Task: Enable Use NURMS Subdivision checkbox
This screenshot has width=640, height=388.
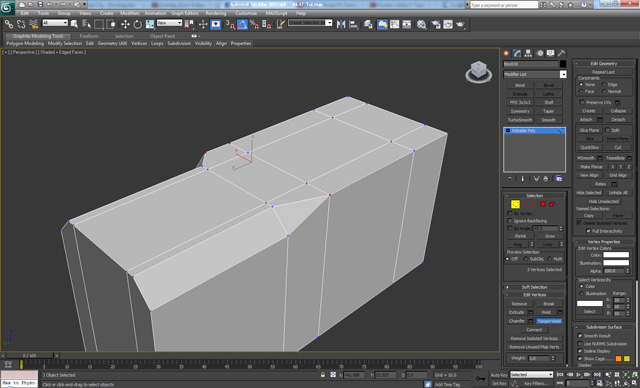Action: [x=580, y=344]
